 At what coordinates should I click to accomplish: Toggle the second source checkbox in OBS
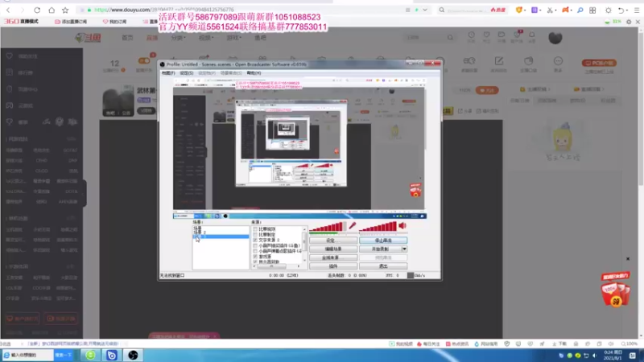point(255,234)
